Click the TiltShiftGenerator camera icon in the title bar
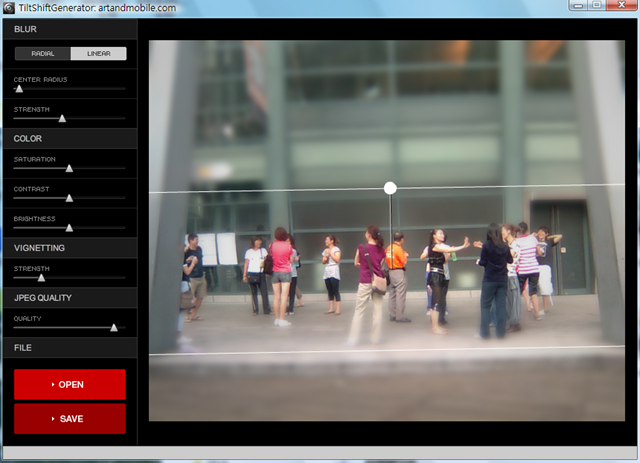Image resolution: width=640 pixels, height=463 pixels. [9, 8]
